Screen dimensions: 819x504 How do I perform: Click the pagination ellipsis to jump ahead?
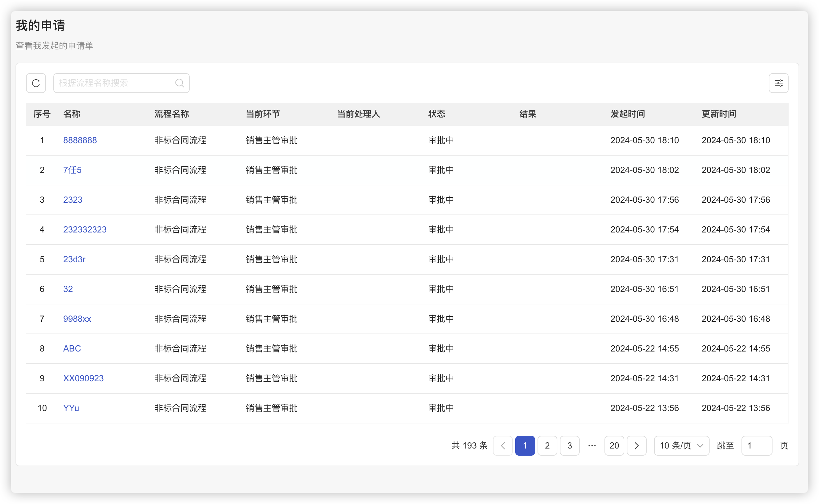click(x=592, y=446)
